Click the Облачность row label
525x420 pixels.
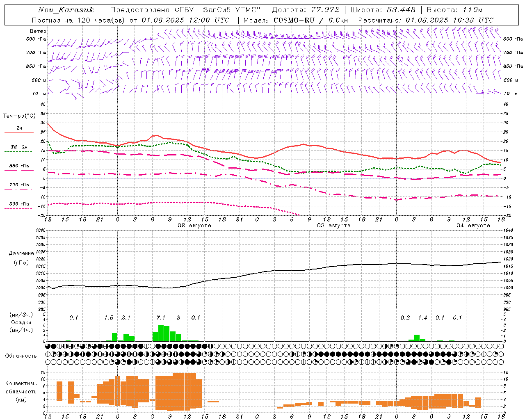21,356
